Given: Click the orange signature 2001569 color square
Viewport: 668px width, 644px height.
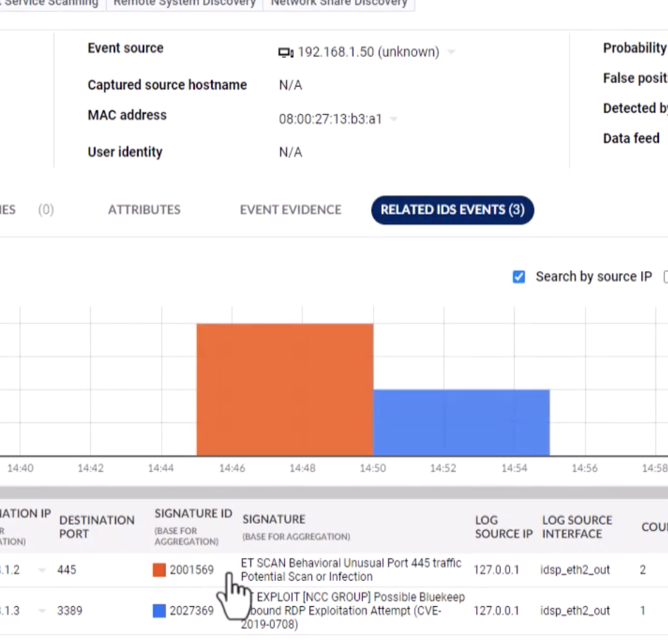Looking at the screenshot, I should tap(159, 570).
